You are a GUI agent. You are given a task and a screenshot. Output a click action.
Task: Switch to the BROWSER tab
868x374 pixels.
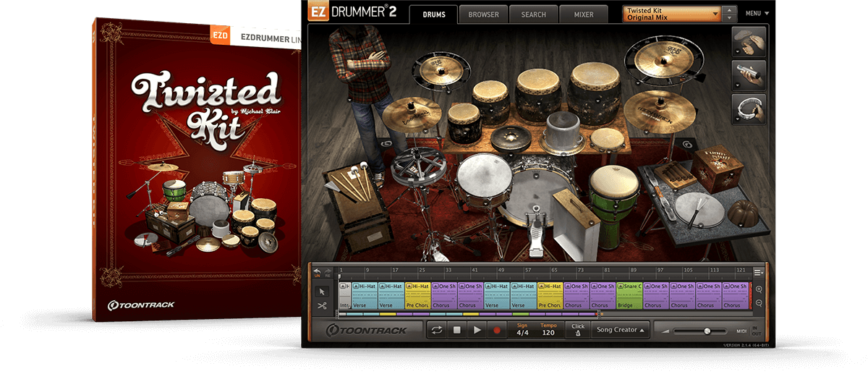483,14
